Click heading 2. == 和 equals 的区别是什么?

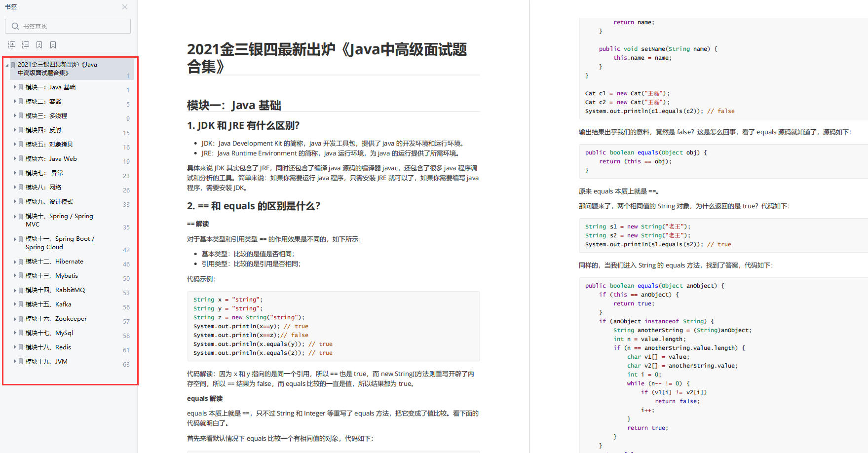pyautogui.click(x=254, y=206)
